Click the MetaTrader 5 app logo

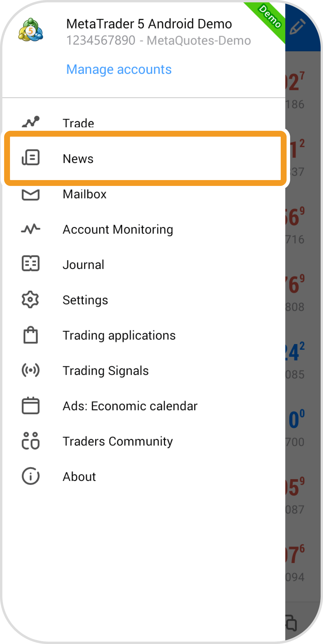pos(31,30)
